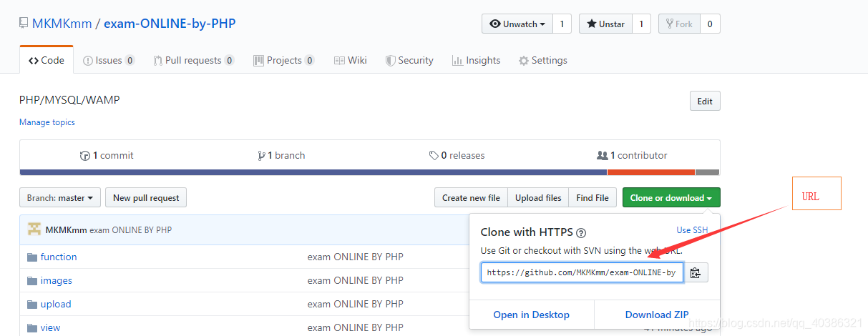
Task: Click the MKMKmm avatar icon
Action: (x=34, y=229)
